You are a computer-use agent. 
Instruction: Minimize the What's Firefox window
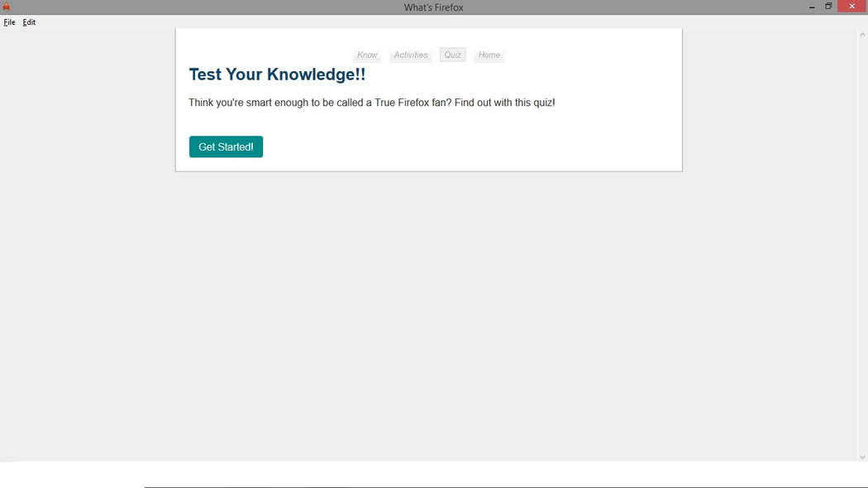pos(812,7)
